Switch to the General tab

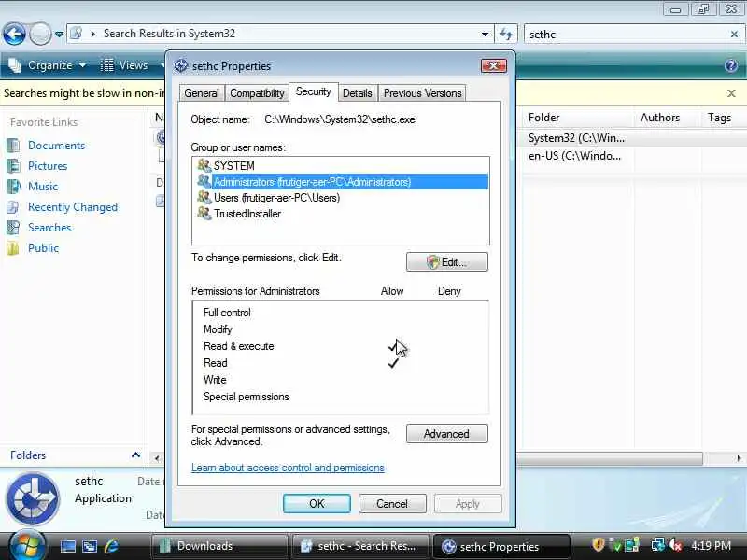click(x=202, y=93)
